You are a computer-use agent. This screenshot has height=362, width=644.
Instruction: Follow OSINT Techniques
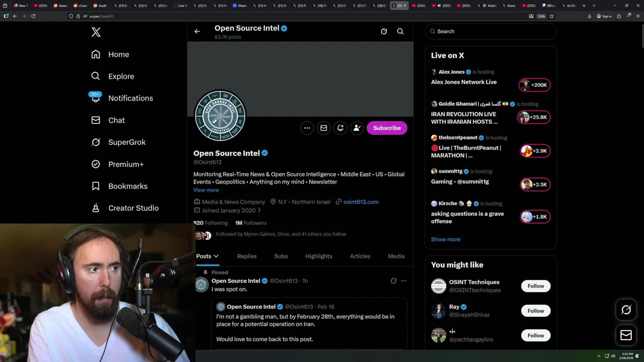coord(536,286)
